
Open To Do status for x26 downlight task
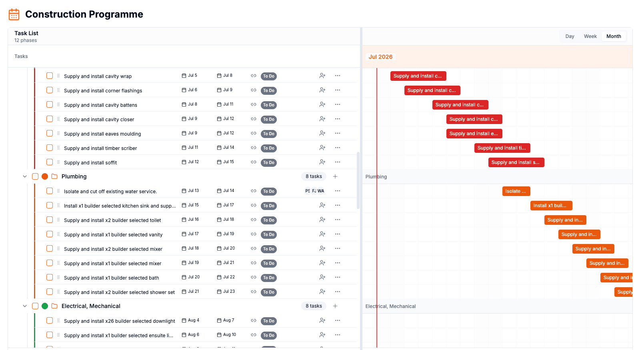click(269, 321)
